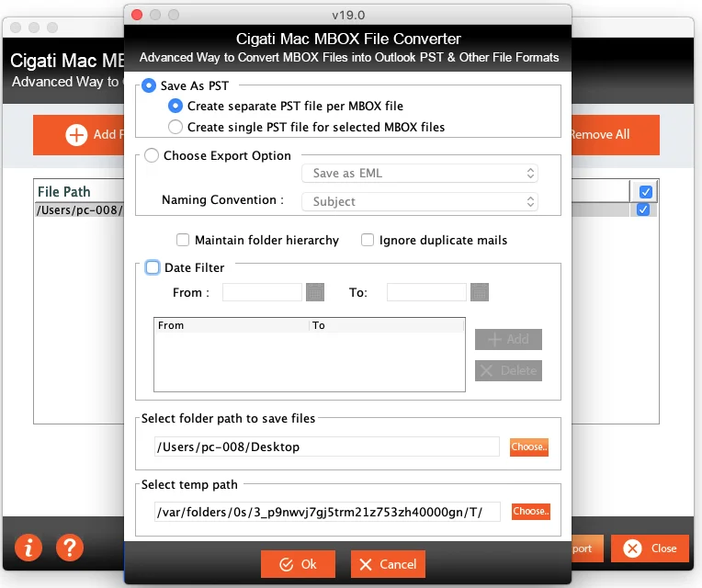Choose Create single PST file for selected MBOX files
The image size is (702, 588).
(175, 127)
